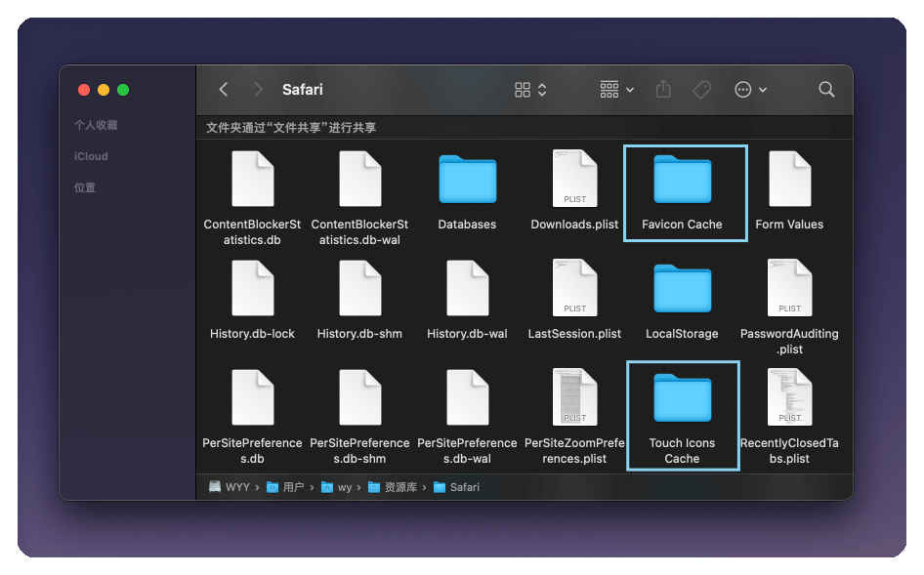Click the Databases folder name
This screenshot has width=924, height=575.
click(x=467, y=225)
